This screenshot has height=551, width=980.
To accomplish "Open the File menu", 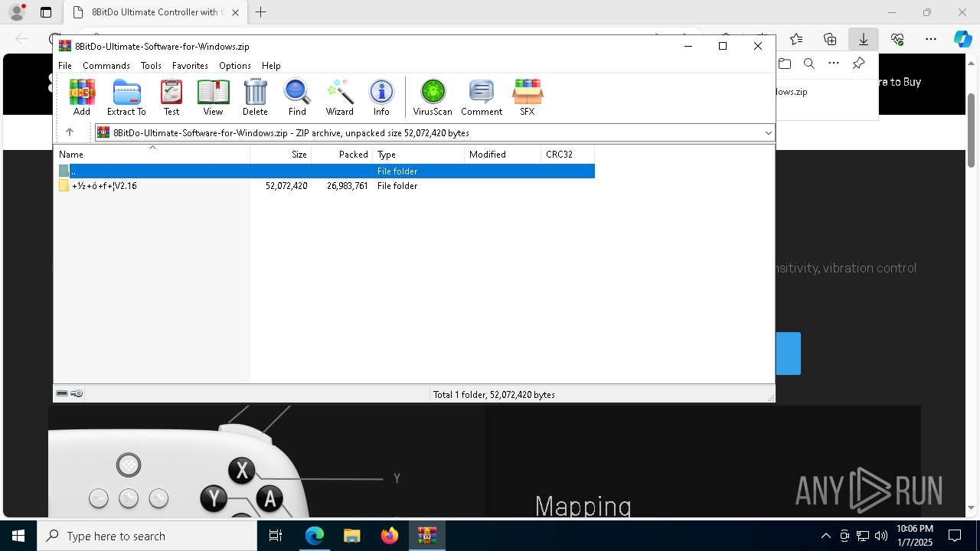I will point(65,66).
